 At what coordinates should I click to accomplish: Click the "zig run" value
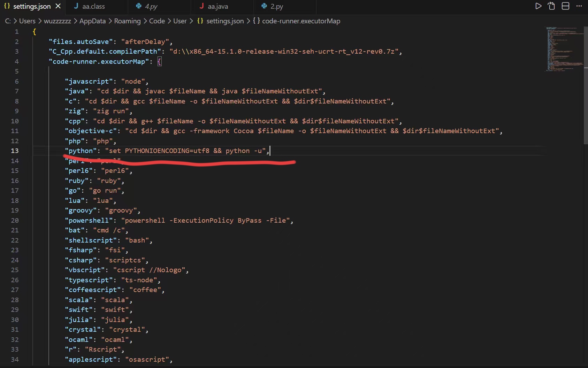pos(111,111)
